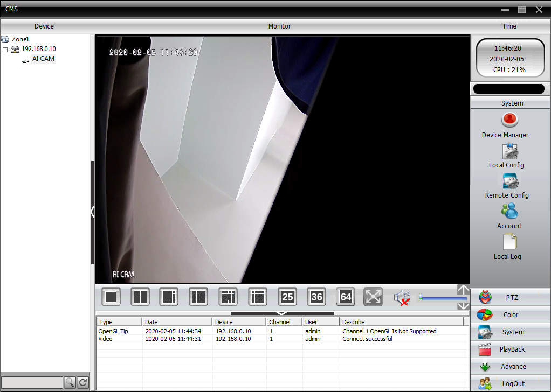Choose the sixteen-view grid layout
This screenshot has height=392, width=551.
point(258,297)
